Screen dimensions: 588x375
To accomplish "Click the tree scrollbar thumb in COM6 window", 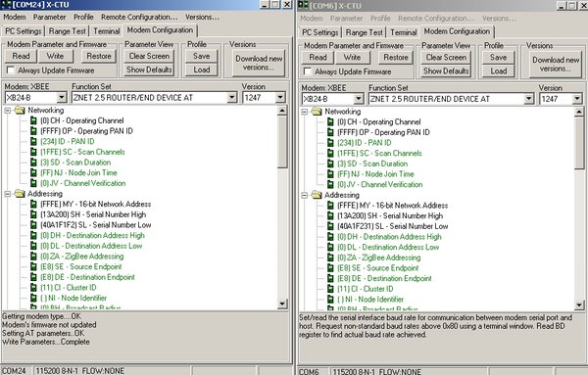I will pyautogui.click(x=579, y=143).
